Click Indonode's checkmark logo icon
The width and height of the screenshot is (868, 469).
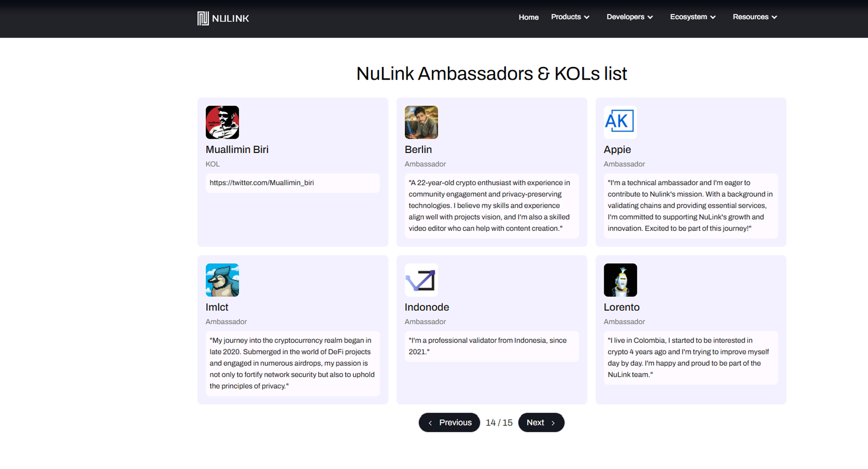point(421,280)
